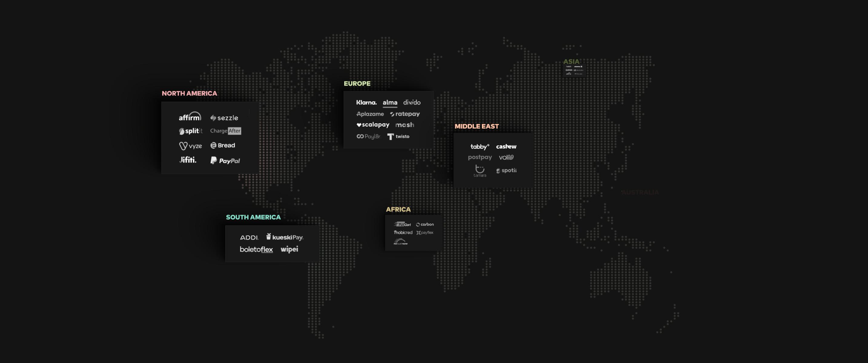Select the Twisto logo
Screen dimensions: 868x363
[x=398, y=136]
